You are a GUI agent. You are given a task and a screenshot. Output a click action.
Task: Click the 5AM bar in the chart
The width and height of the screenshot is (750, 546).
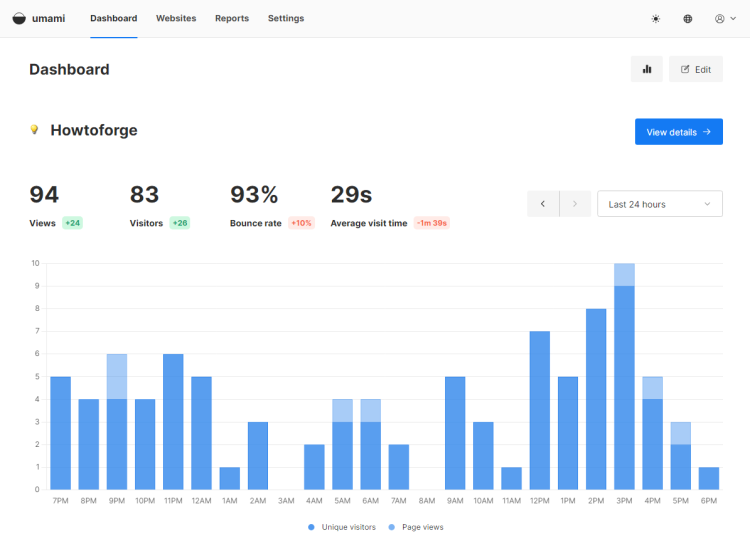coord(342,444)
